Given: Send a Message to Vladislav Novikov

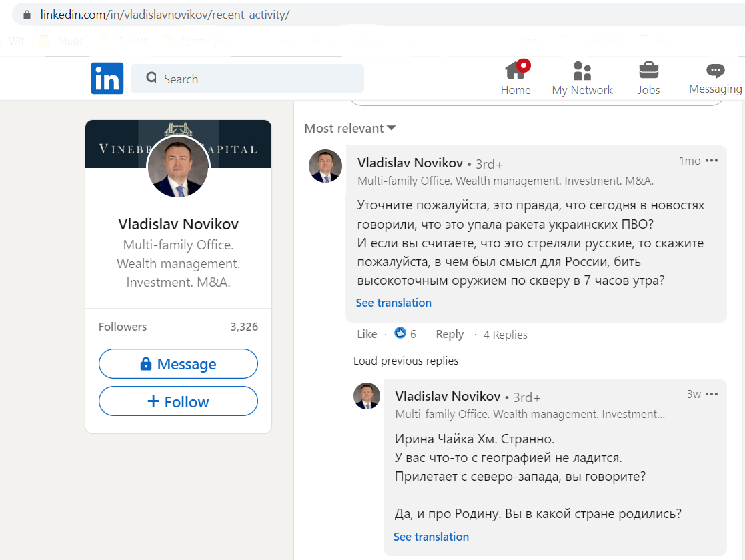Looking at the screenshot, I should click(x=178, y=364).
